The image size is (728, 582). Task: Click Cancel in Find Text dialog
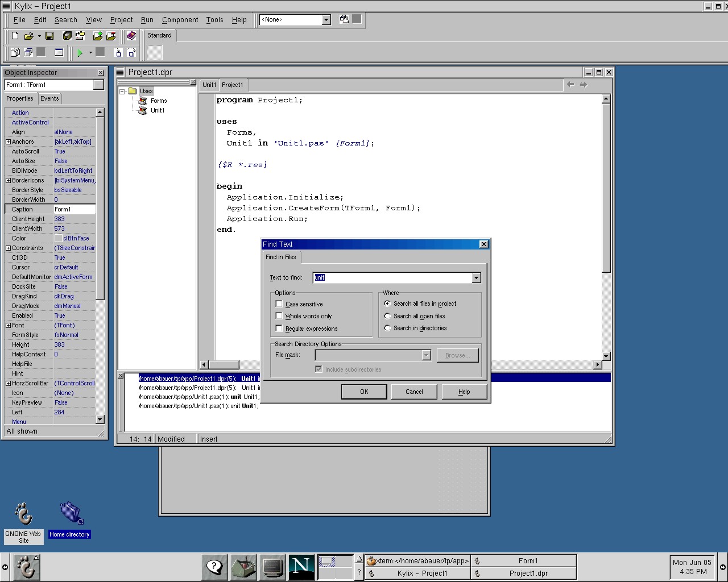click(414, 392)
